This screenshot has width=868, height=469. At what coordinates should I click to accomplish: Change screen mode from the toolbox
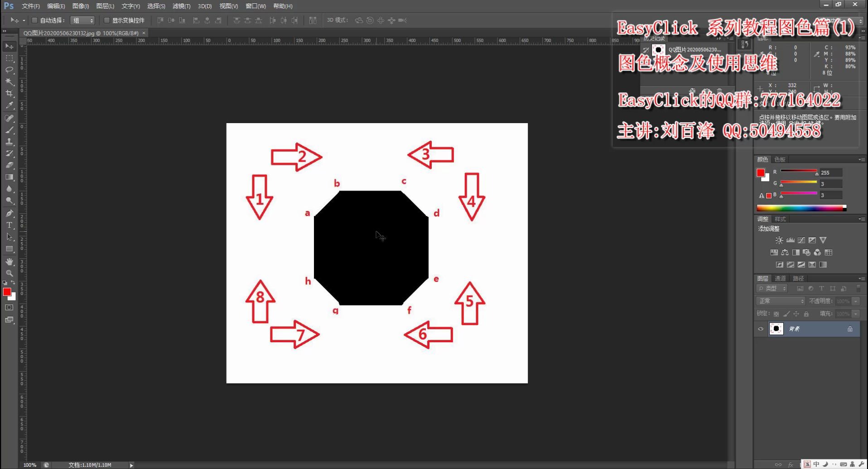pos(9,320)
